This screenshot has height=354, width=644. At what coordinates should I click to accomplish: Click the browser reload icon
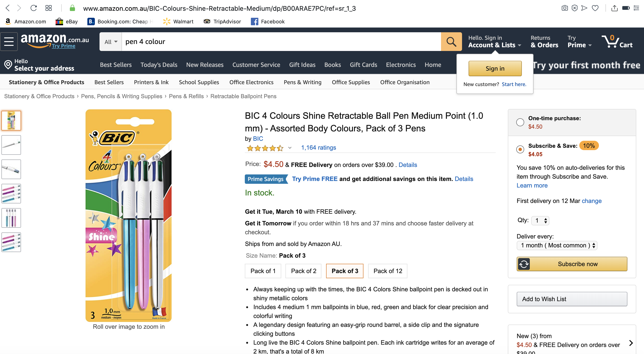(x=33, y=8)
